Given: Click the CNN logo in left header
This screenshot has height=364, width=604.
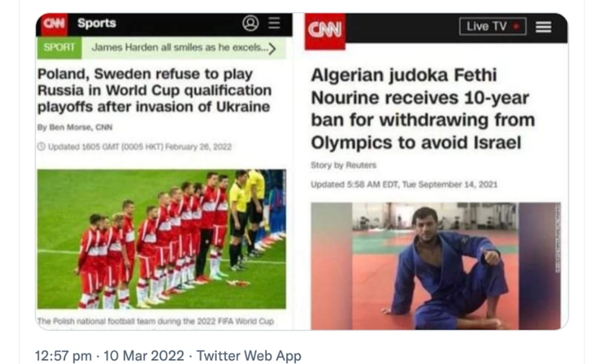Looking at the screenshot, I should 54,24.
